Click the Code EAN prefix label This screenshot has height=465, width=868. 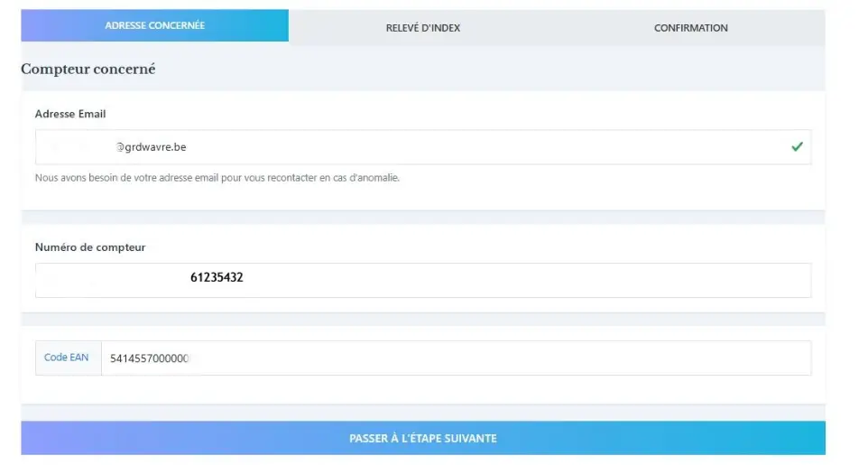[67, 358]
